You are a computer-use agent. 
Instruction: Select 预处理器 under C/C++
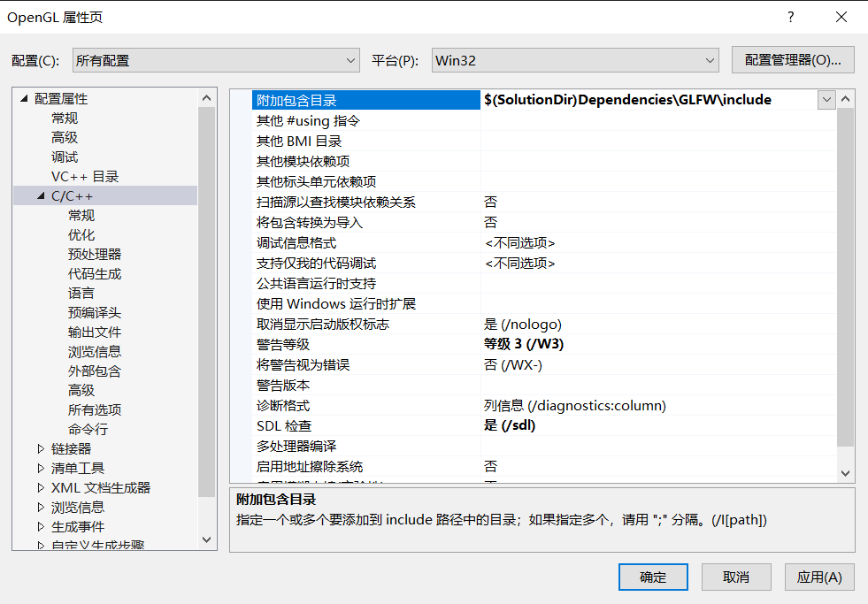[x=95, y=255]
